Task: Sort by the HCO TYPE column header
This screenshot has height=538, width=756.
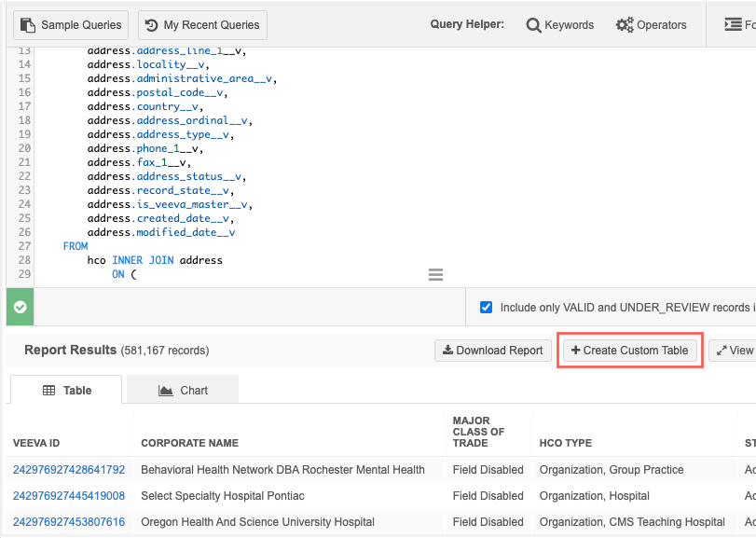Action: click(565, 443)
